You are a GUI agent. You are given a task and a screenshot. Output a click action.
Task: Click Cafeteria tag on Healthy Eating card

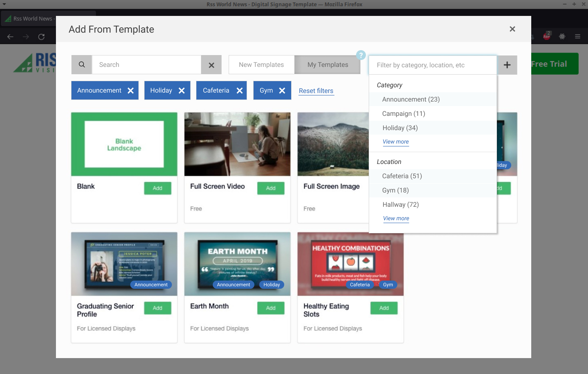tap(360, 285)
